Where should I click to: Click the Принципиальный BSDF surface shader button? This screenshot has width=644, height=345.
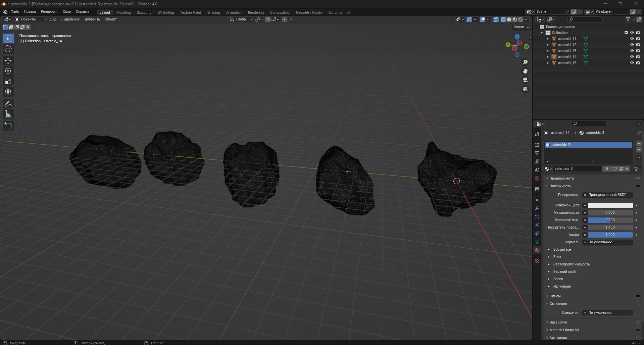[607, 195]
